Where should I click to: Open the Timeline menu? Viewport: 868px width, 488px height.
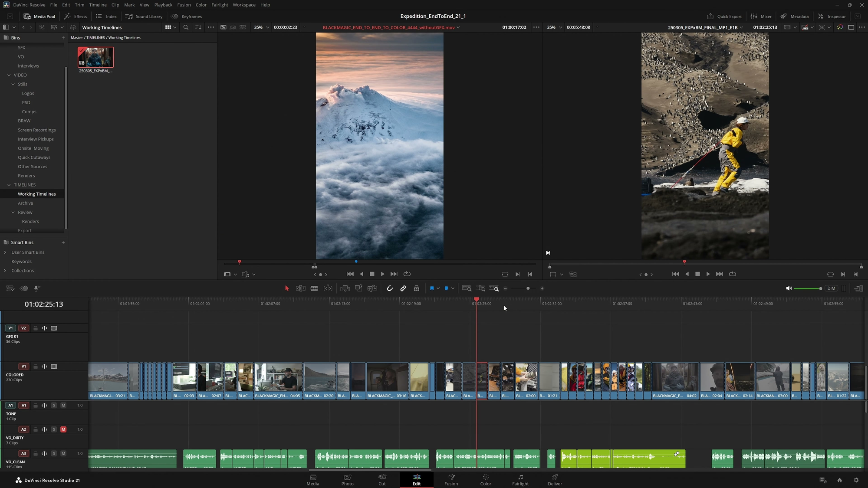click(98, 5)
